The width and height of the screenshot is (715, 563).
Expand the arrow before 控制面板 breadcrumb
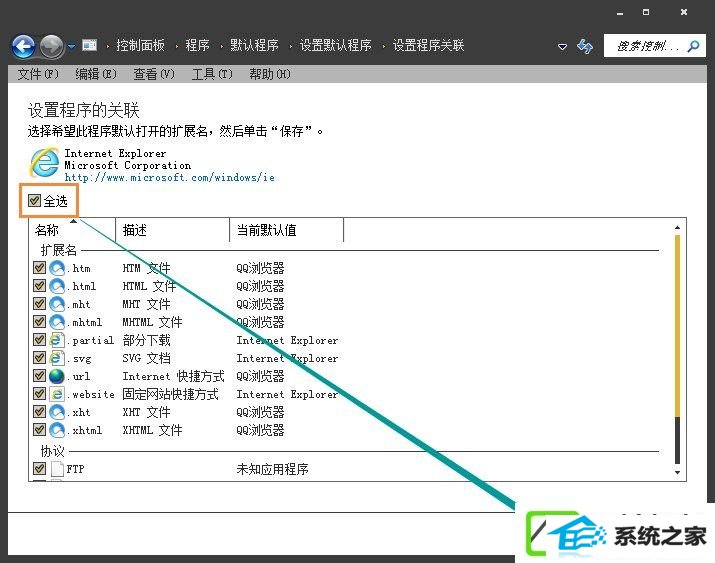coord(108,46)
